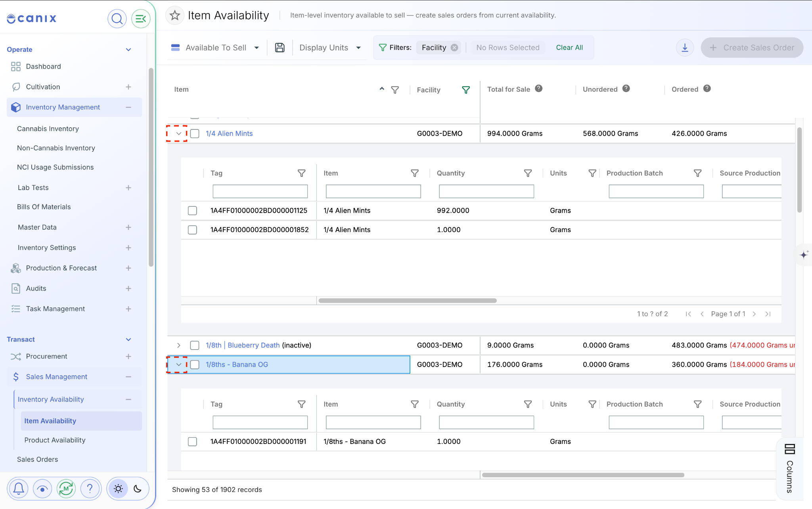This screenshot has width=812, height=509.
Task: Open the Display Units dropdown
Action: pos(330,48)
